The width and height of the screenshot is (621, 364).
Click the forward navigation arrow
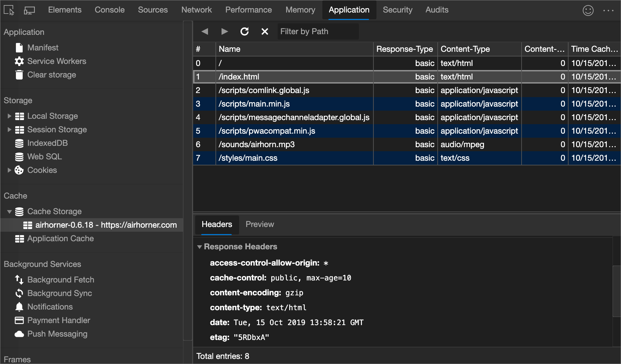(225, 31)
